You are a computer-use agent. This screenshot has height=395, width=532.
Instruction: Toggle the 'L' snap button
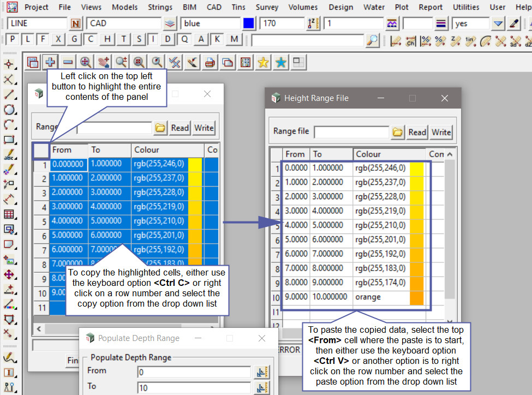(x=27, y=39)
